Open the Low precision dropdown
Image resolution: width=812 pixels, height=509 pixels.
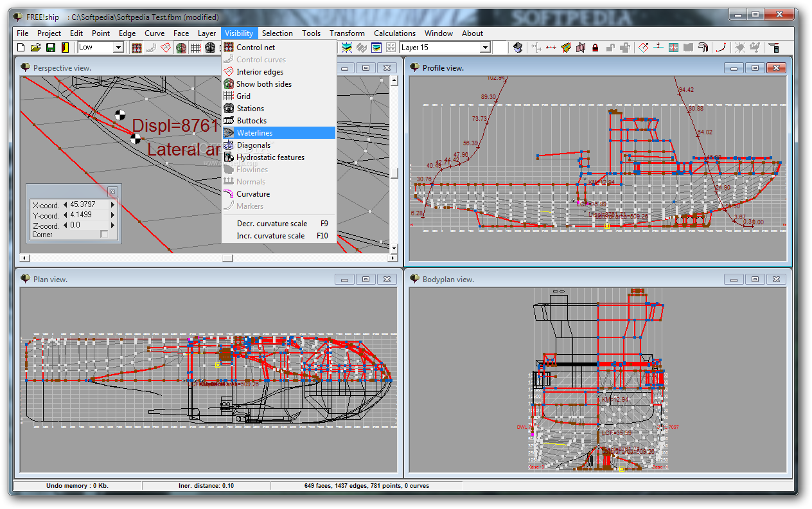click(118, 48)
